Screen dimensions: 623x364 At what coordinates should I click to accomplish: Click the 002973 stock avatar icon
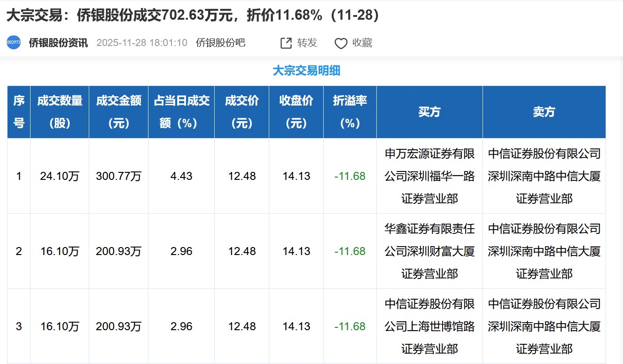[14, 43]
